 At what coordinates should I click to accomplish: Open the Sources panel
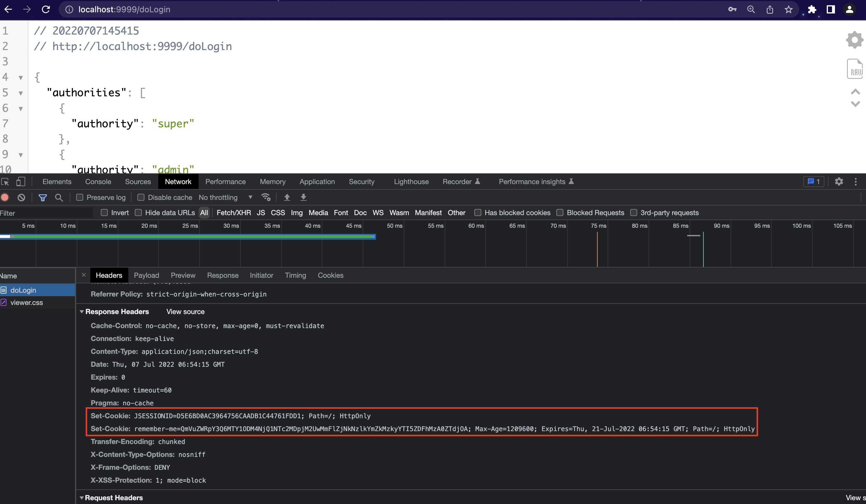point(138,182)
